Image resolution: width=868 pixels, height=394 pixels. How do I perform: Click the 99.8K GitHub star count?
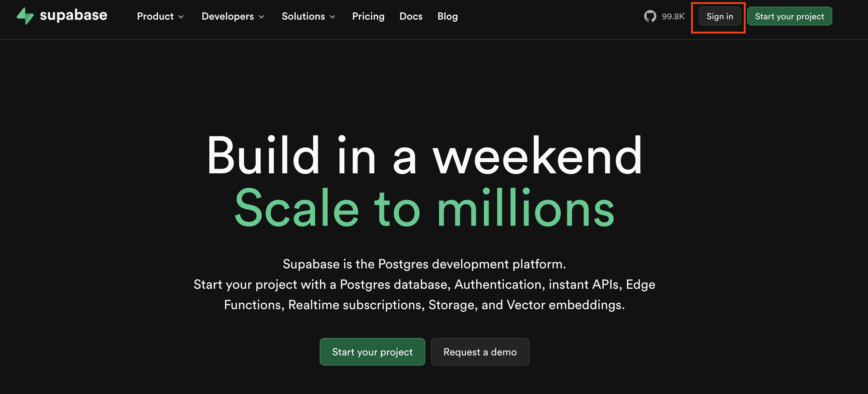coord(673,16)
